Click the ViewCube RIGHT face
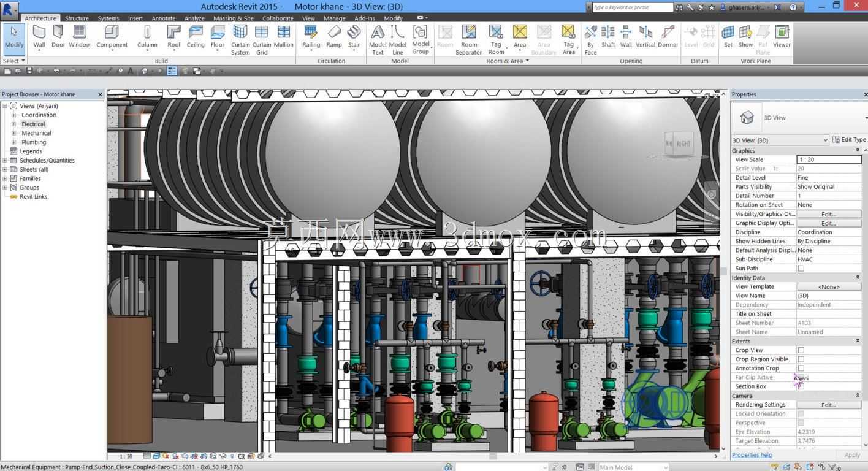This screenshot has height=471, width=868. pyautogui.click(x=683, y=144)
